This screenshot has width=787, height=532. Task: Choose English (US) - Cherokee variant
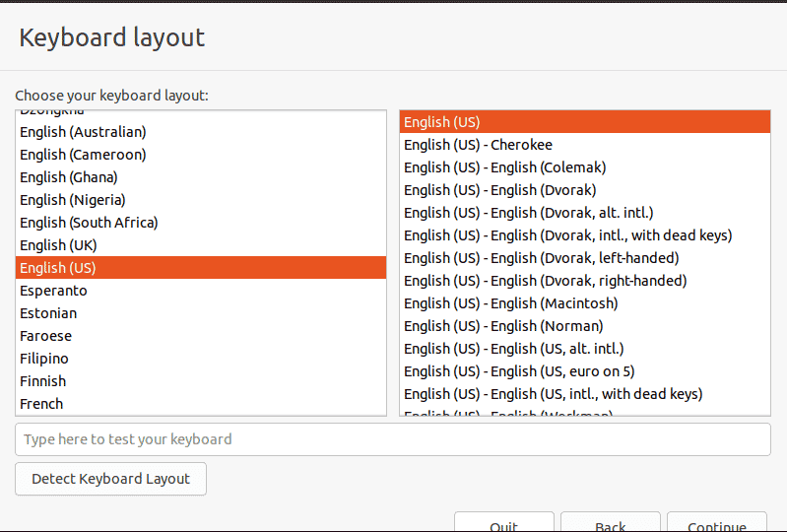[585, 145]
